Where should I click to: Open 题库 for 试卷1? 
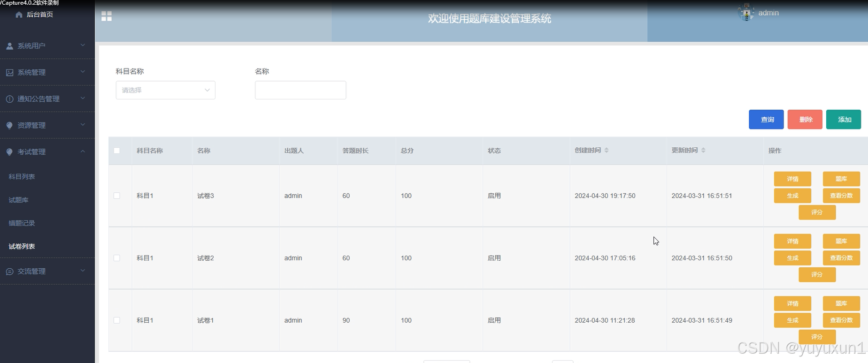tap(841, 303)
